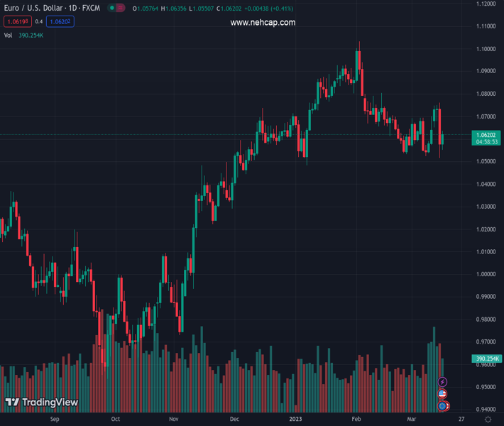Click the current price label 1.06202 on axis
The image size is (504, 426).
487,134
